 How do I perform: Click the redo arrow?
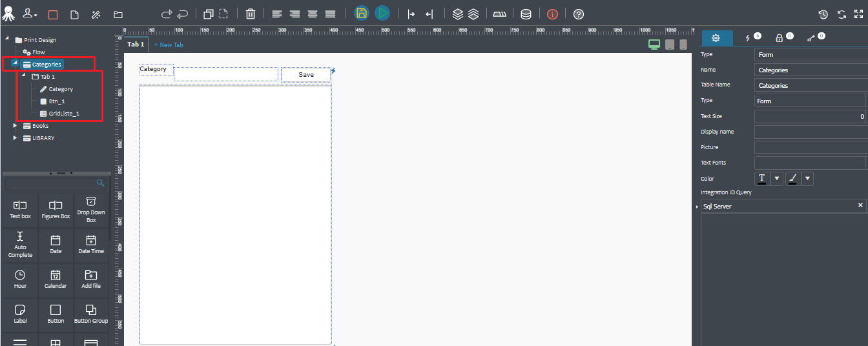tap(167, 14)
